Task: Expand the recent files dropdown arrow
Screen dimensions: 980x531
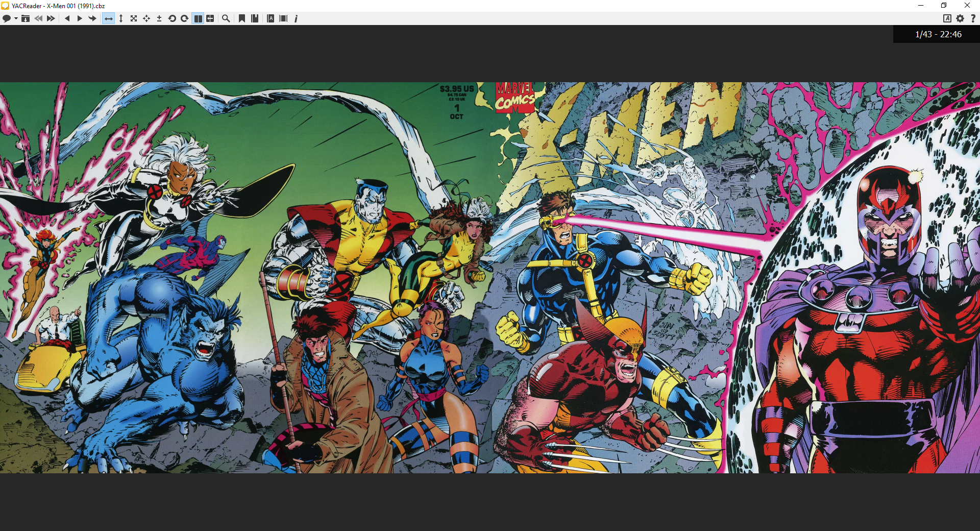Action: (x=16, y=18)
